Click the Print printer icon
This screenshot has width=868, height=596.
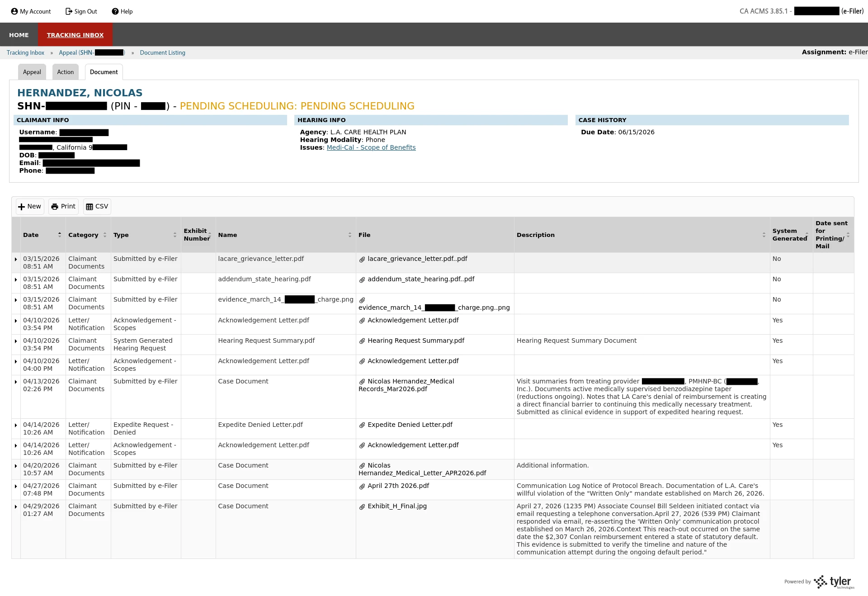point(55,207)
